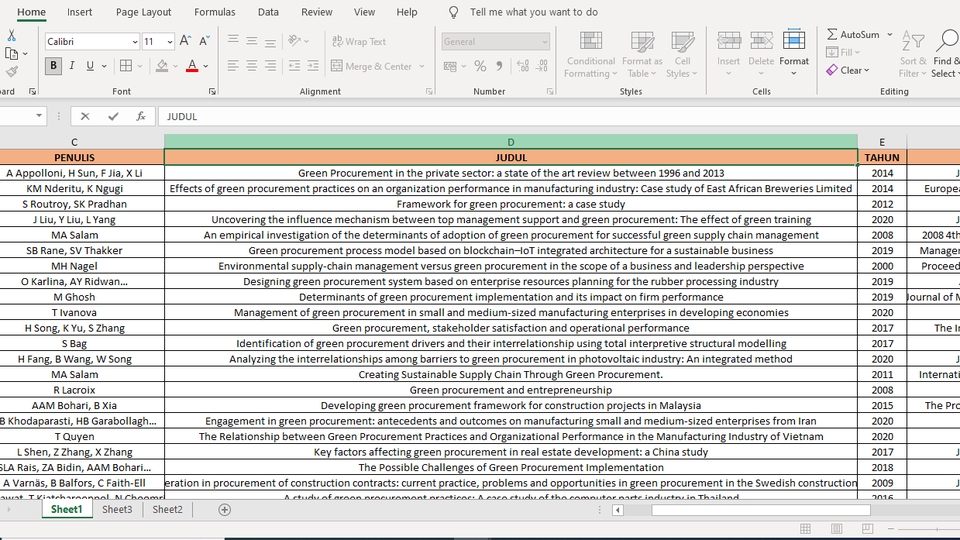Set Top Align vertical alignment
This screenshot has width=960, height=540.
(233, 41)
